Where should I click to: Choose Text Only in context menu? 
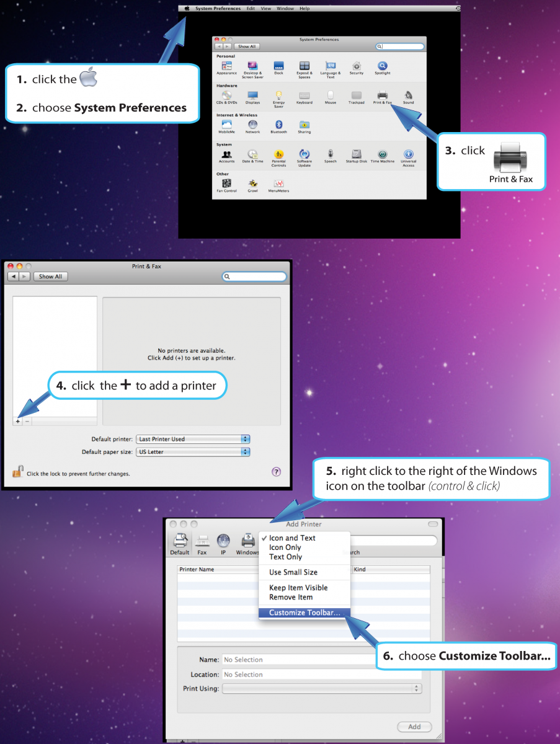pyautogui.click(x=304, y=557)
